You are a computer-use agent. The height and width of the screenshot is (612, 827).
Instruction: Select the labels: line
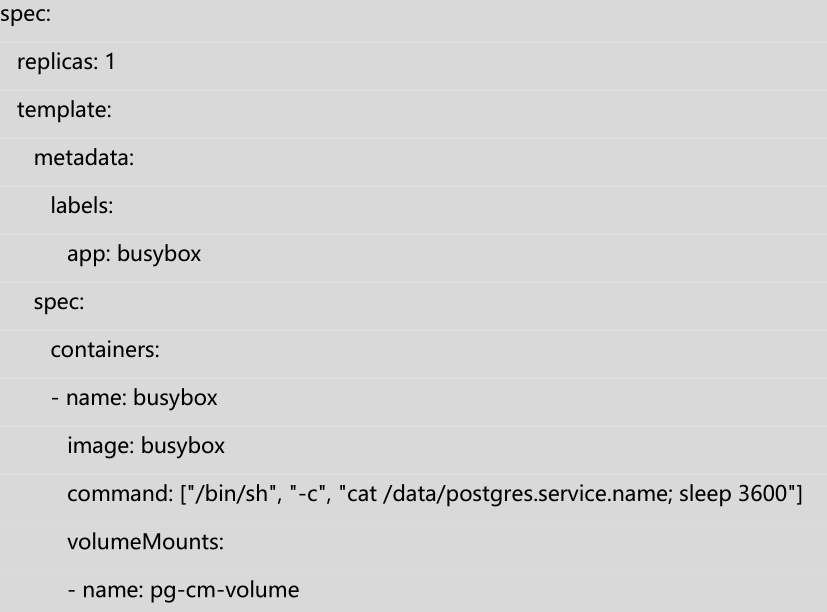pyautogui.click(x=82, y=206)
